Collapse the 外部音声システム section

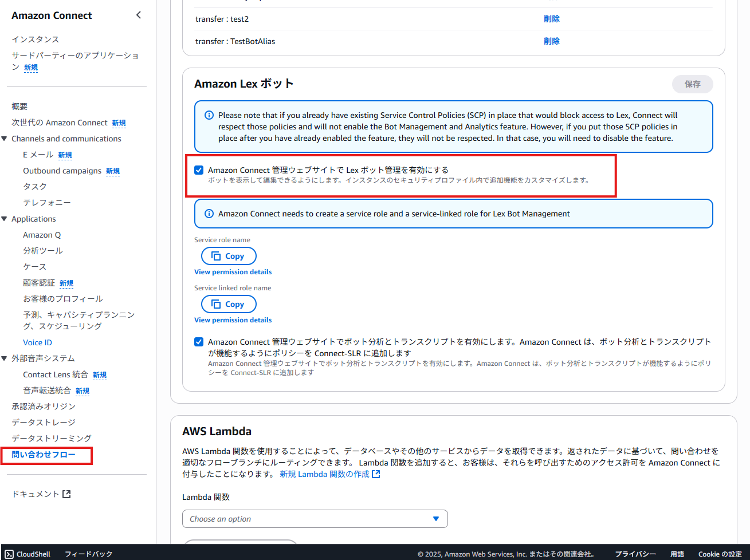point(5,358)
